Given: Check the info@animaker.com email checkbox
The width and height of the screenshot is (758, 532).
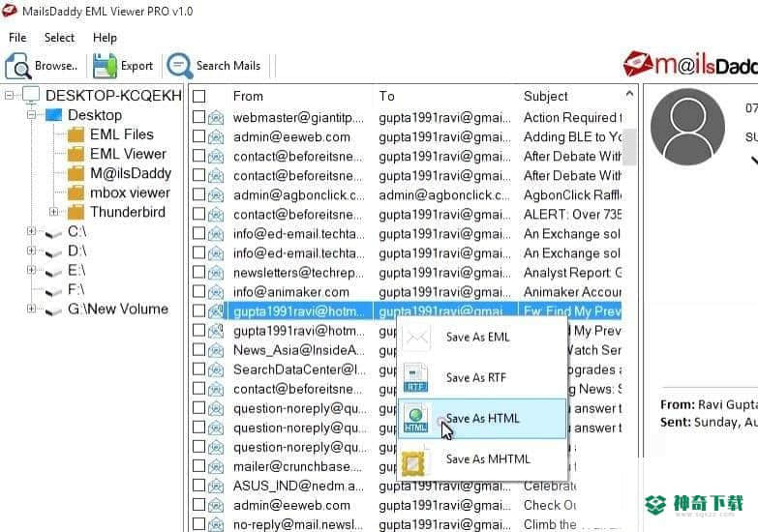Looking at the screenshot, I should [x=198, y=291].
